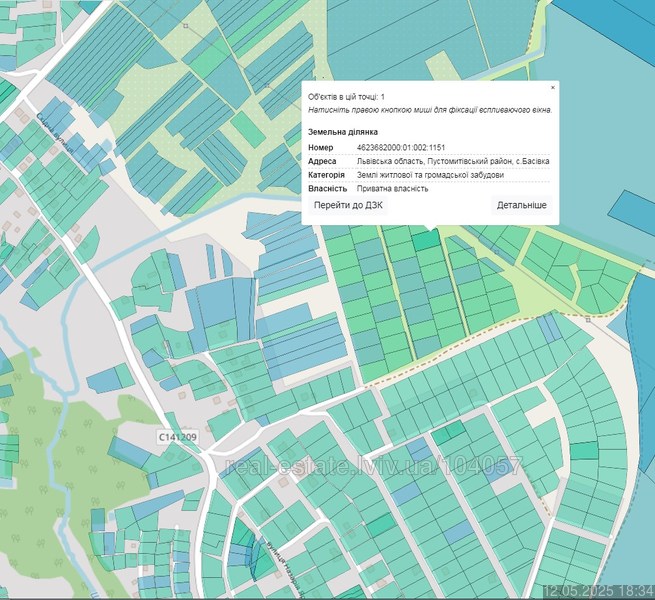Click the "вулиця Назарія" street label
Viewport: 655px width, 600px height.
284,567
